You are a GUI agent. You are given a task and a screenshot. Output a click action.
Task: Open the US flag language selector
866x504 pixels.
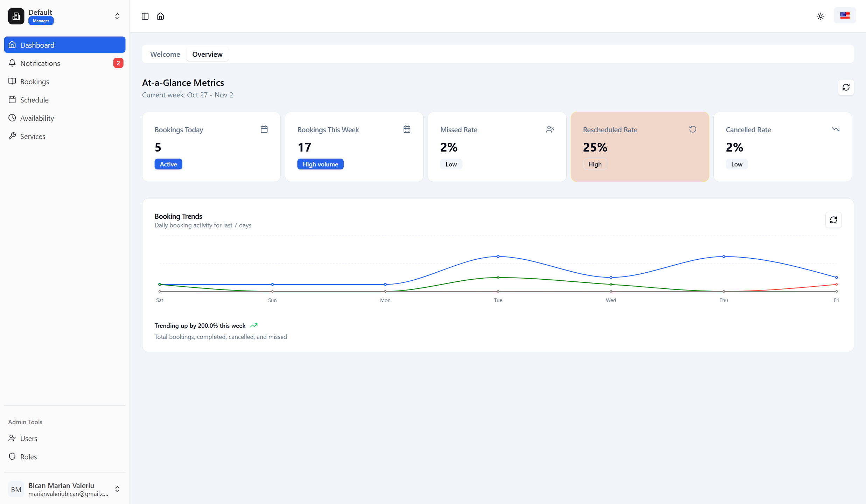tap(845, 15)
